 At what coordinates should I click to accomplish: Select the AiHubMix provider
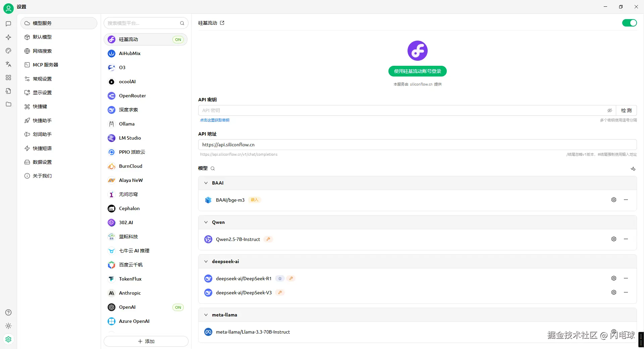[x=146, y=53]
